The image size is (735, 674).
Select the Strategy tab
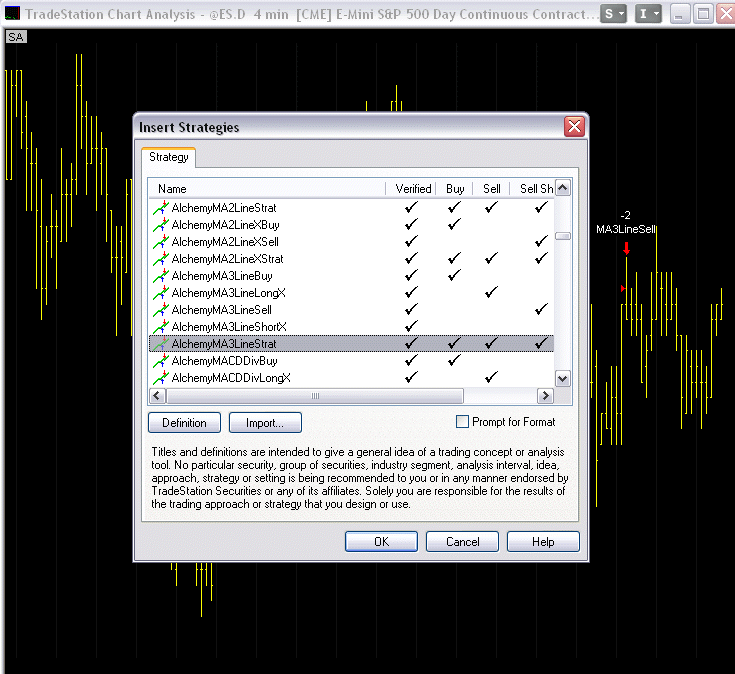pos(168,157)
